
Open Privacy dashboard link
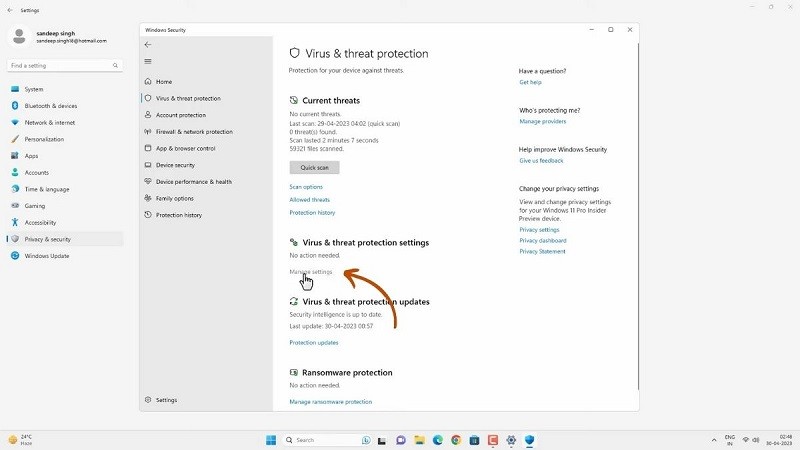coord(543,241)
